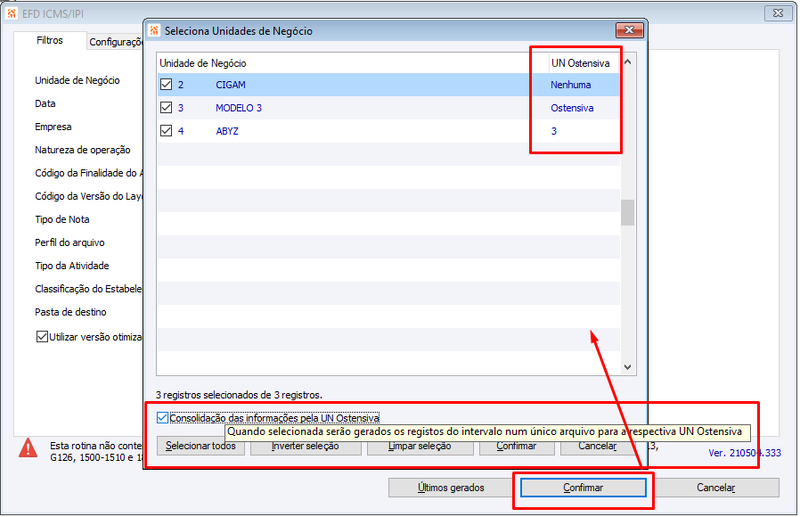Confirm selection in Seleciona Unidades dialog
Screen dimensions: 800x517
click(x=516, y=446)
